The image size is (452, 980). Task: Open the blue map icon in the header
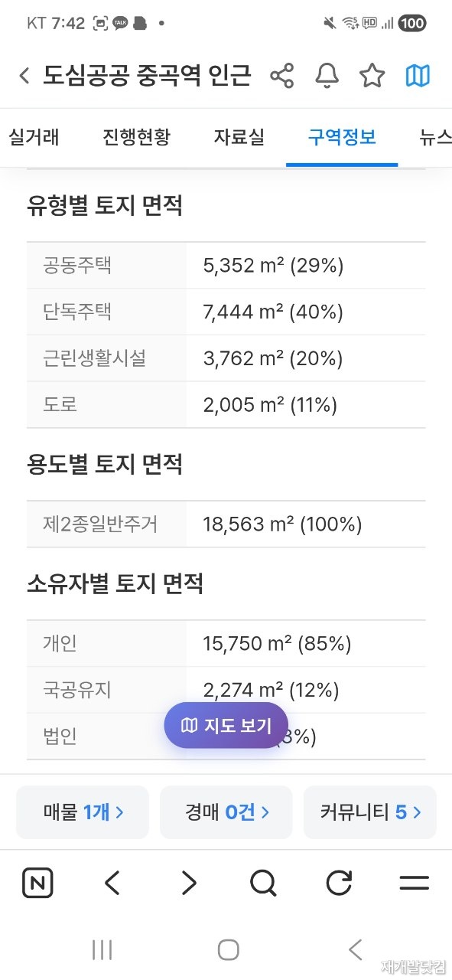418,76
